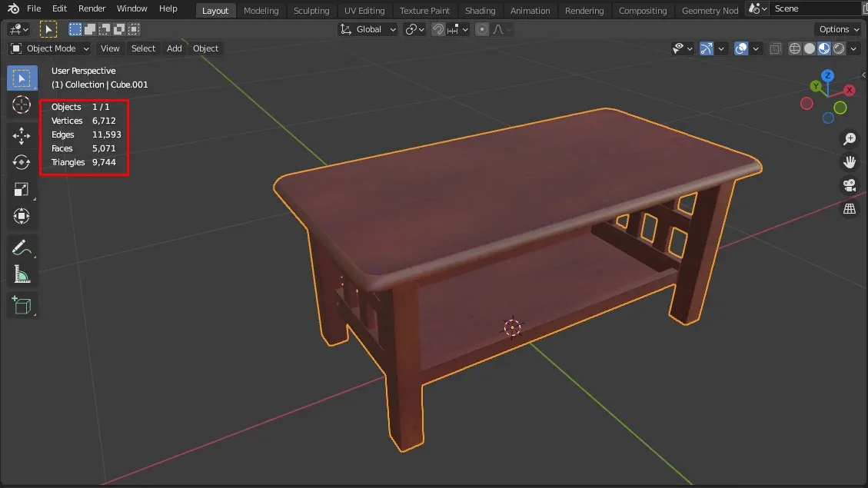Switch to the Geometry Nodes workspace tab

(710, 11)
